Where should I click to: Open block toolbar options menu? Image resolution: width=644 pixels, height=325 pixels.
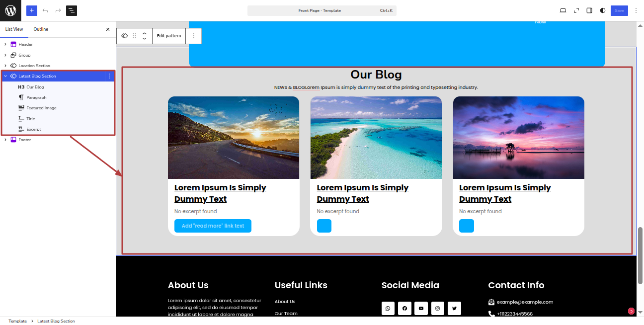[x=194, y=36]
